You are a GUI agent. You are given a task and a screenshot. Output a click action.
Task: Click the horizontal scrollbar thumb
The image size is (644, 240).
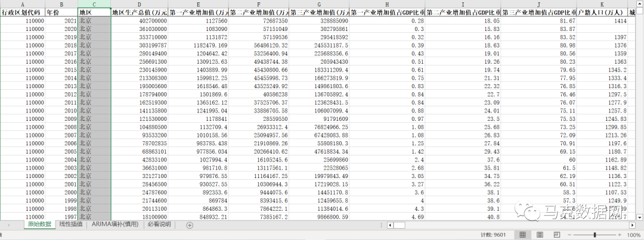point(399,225)
